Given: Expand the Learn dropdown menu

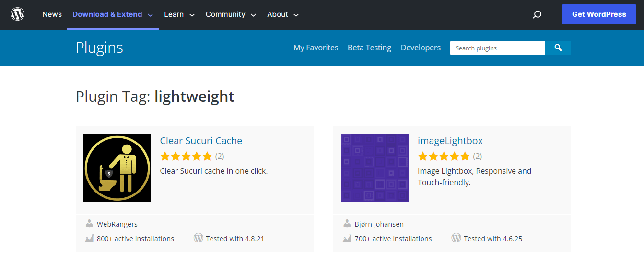Looking at the screenshot, I should coord(179,14).
